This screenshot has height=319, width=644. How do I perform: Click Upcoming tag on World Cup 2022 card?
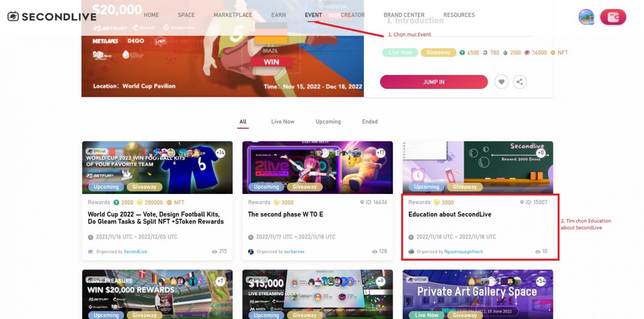pyautogui.click(x=106, y=187)
